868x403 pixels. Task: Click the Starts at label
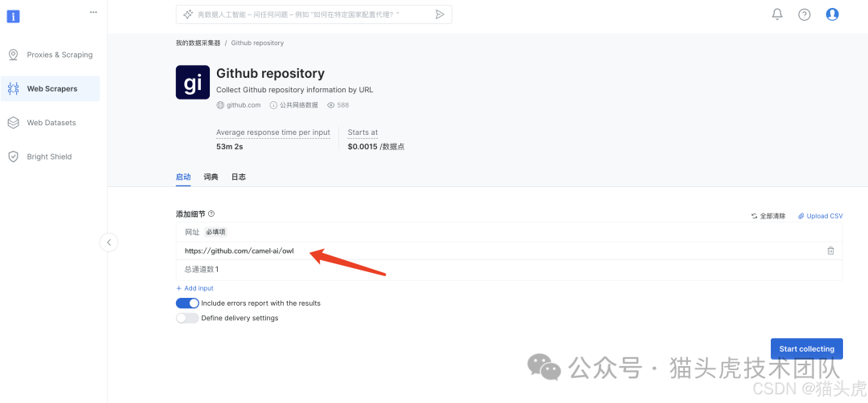(x=362, y=132)
